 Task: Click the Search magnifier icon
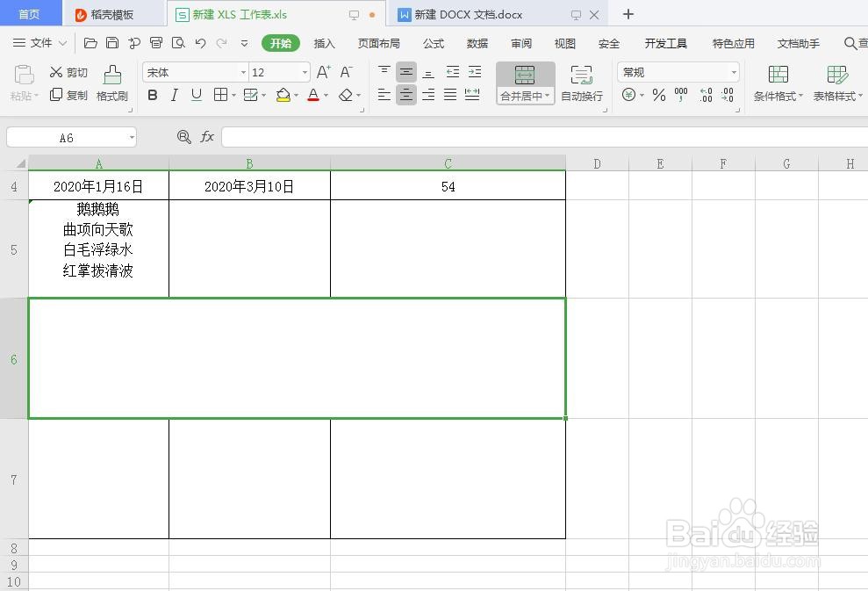850,43
